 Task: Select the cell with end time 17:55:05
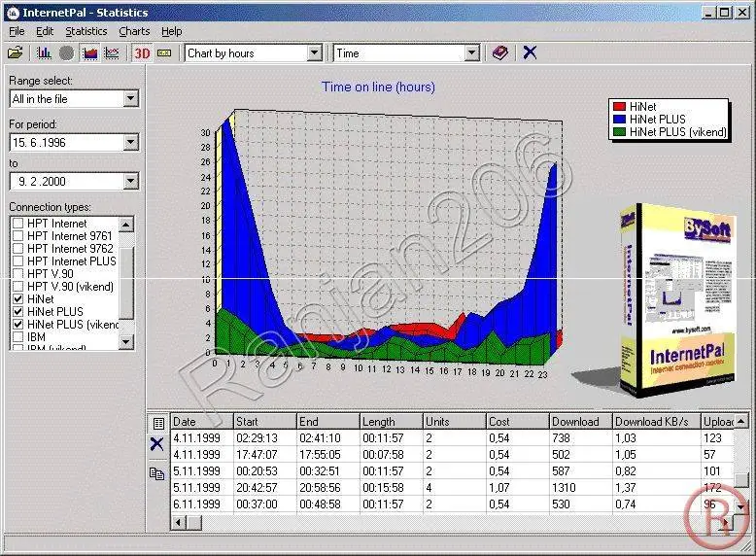(328, 454)
